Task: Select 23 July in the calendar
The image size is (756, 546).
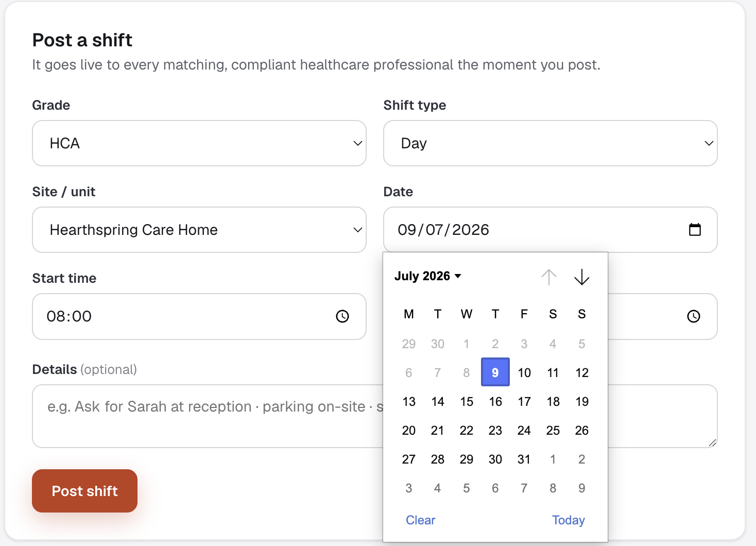Action: (495, 430)
